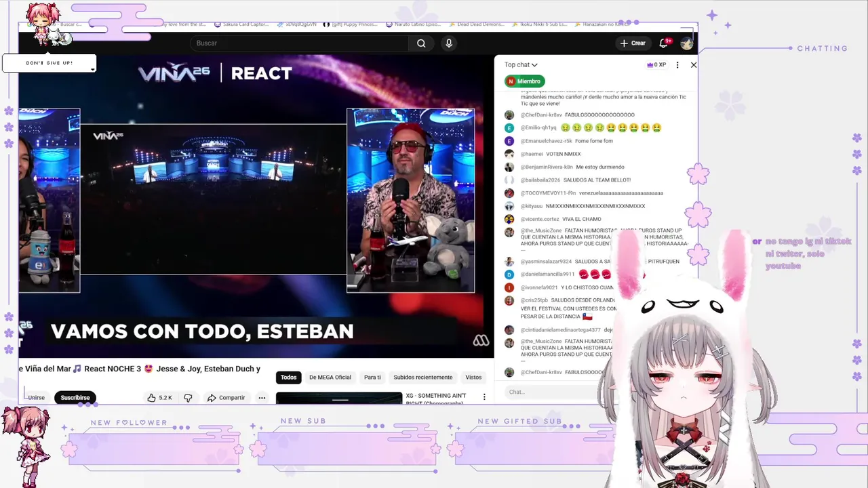Click @kityauu's chat avatar
This screenshot has height=488, width=868.
pos(509,206)
